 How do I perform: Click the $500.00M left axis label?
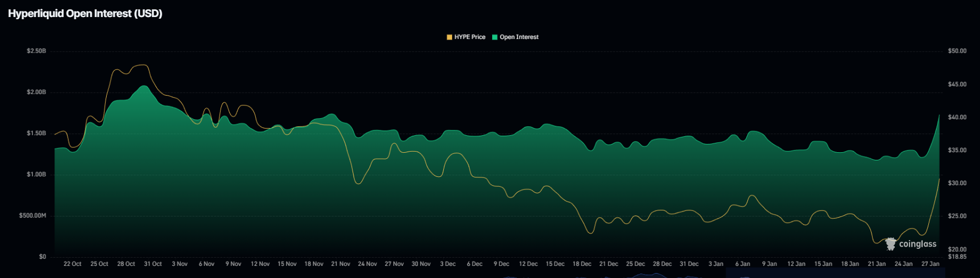[x=32, y=216]
